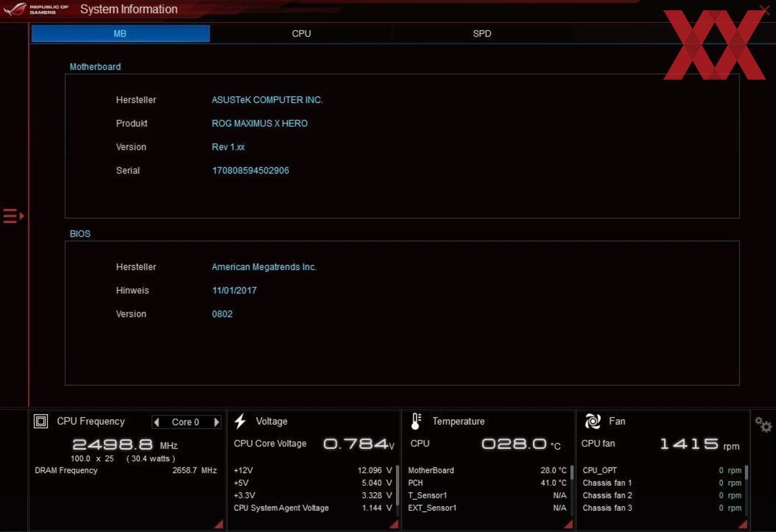
Task: Click the 30.4 watts power reading
Action: (151, 458)
